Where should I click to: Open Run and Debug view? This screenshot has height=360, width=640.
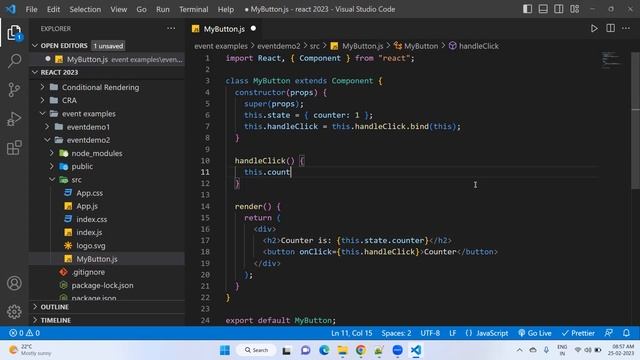tap(14, 119)
